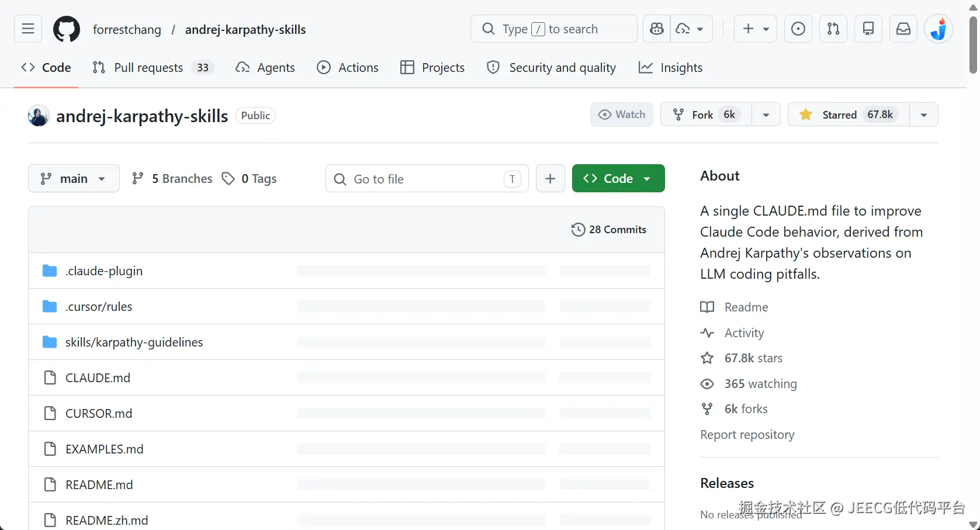Open the CLAUDE.md file

(x=98, y=377)
